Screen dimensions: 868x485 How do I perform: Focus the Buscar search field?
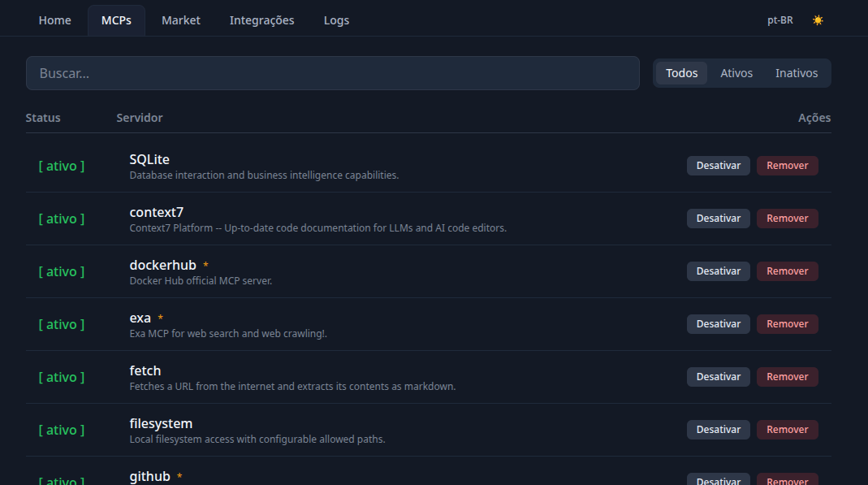[333, 73]
